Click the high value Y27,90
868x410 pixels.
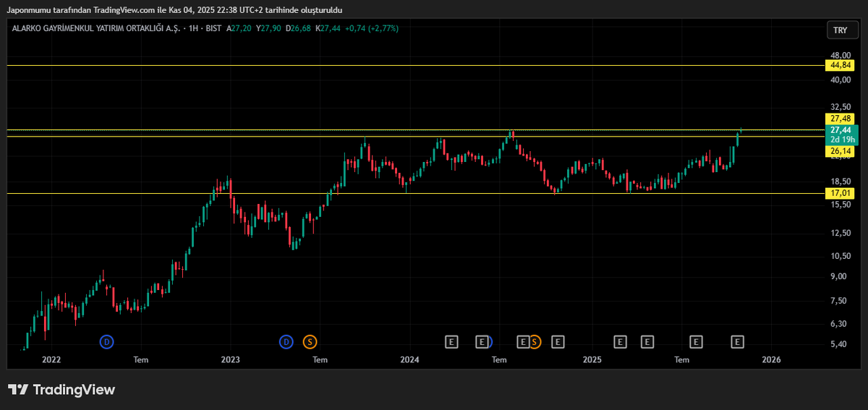click(268, 28)
